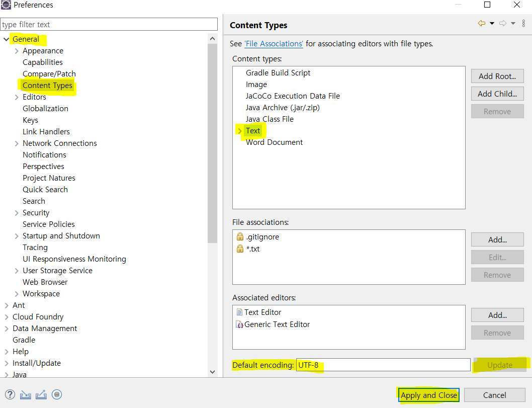
Task: Click the tree scrollbar up arrow
Action: tap(212, 39)
